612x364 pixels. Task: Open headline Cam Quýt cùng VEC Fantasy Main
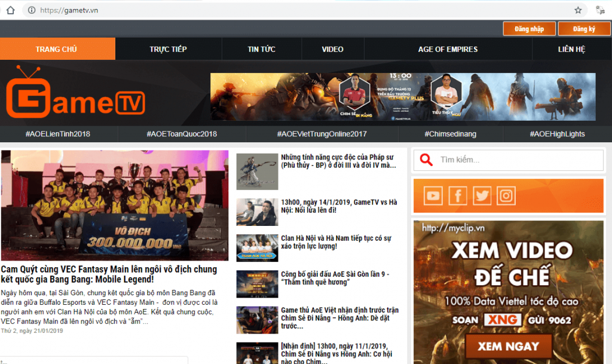pyautogui.click(x=109, y=274)
